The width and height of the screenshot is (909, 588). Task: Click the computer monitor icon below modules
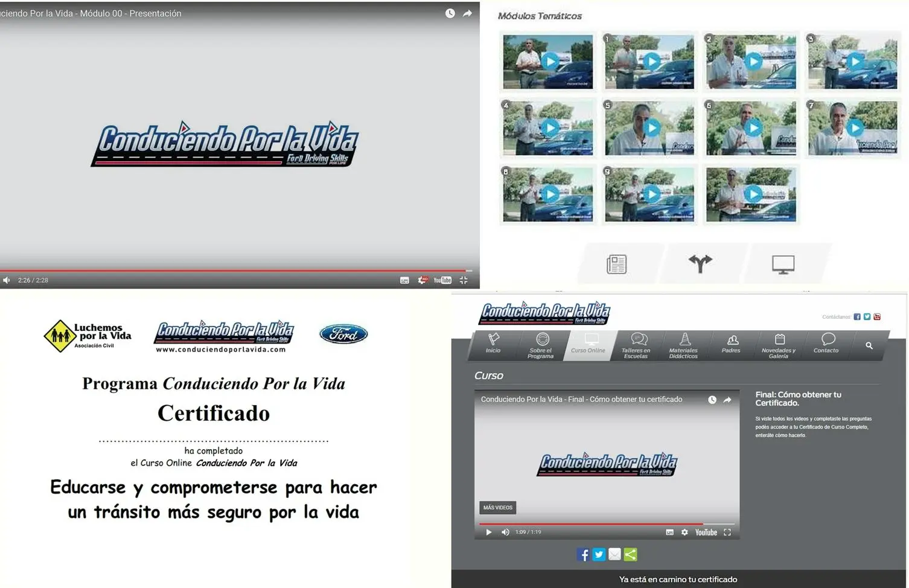[x=783, y=264]
